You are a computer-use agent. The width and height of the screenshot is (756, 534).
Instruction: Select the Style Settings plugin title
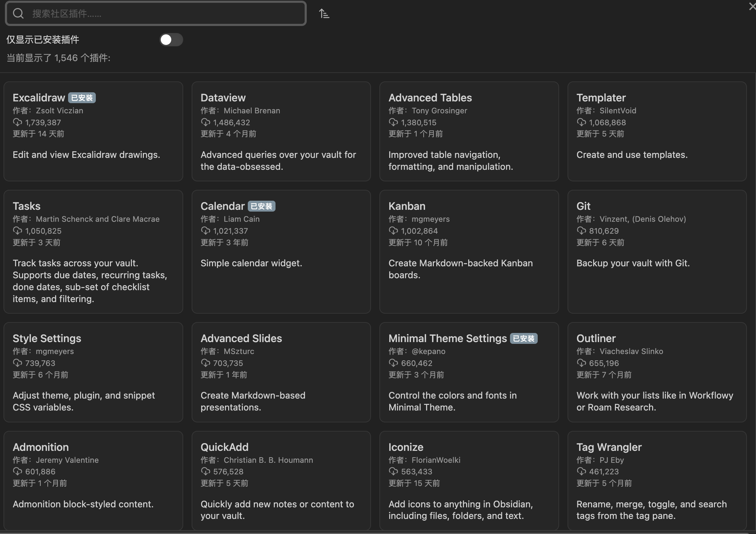pos(47,339)
